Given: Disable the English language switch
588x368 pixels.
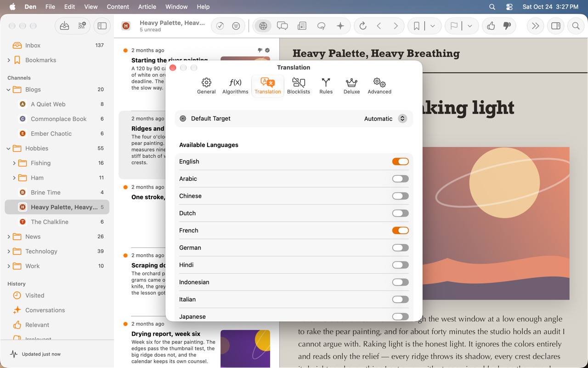Looking at the screenshot, I should 400,161.
